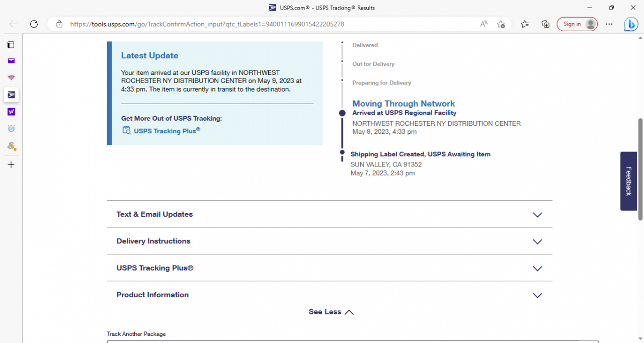Click the Preparing for Delivery status step

coord(382,83)
